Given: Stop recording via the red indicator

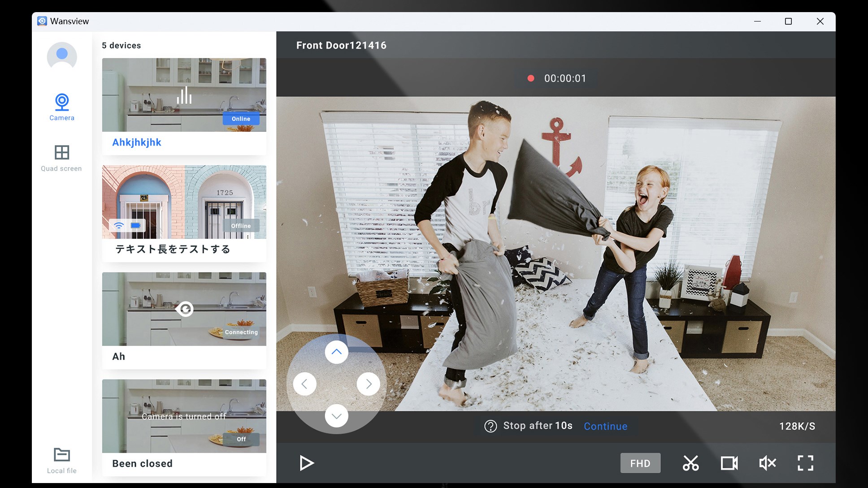Looking at the screenshot, I should 531,78.
